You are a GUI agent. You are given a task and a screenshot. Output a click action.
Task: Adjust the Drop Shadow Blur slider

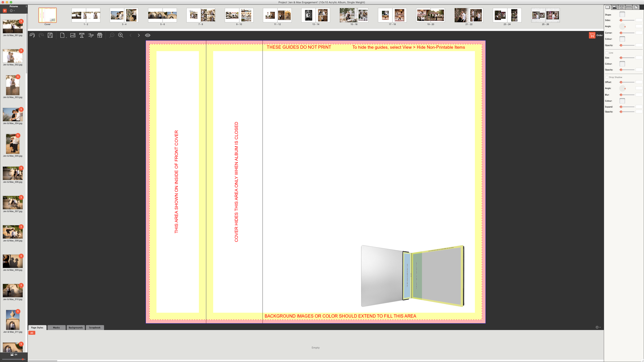(627, 95)
